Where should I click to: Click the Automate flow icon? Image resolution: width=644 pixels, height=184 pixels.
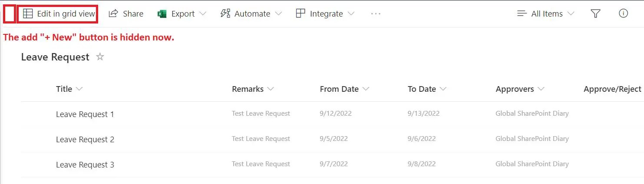(225, 14)
